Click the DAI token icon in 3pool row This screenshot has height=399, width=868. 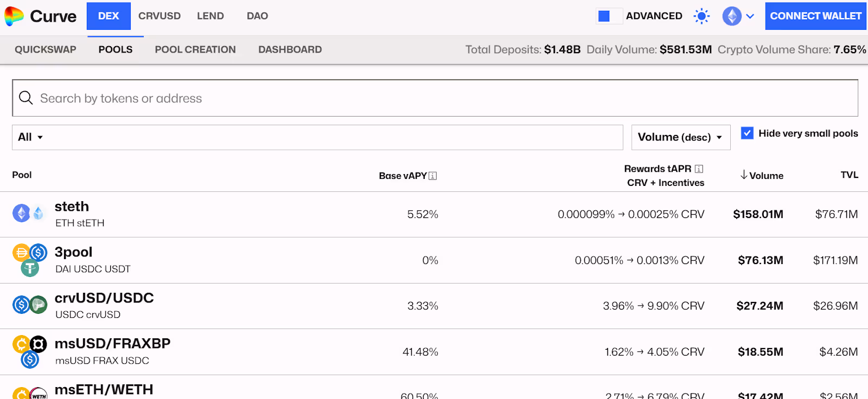(x=21, y=252)
